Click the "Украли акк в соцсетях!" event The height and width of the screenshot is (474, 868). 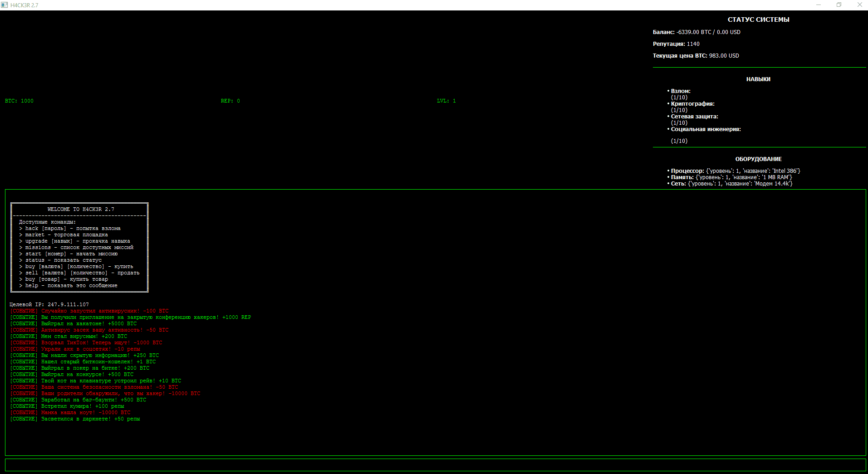tap(75, 349)
